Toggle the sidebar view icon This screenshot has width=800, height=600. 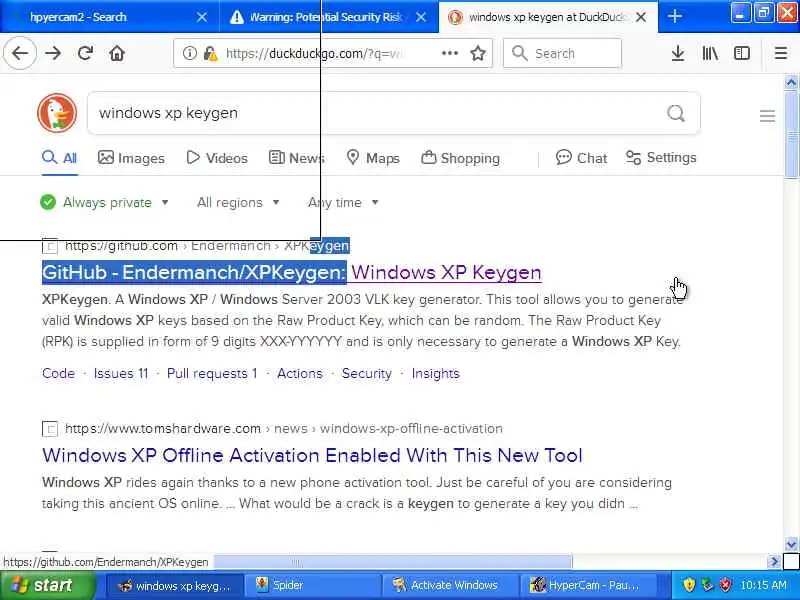(x=741, y=53)
